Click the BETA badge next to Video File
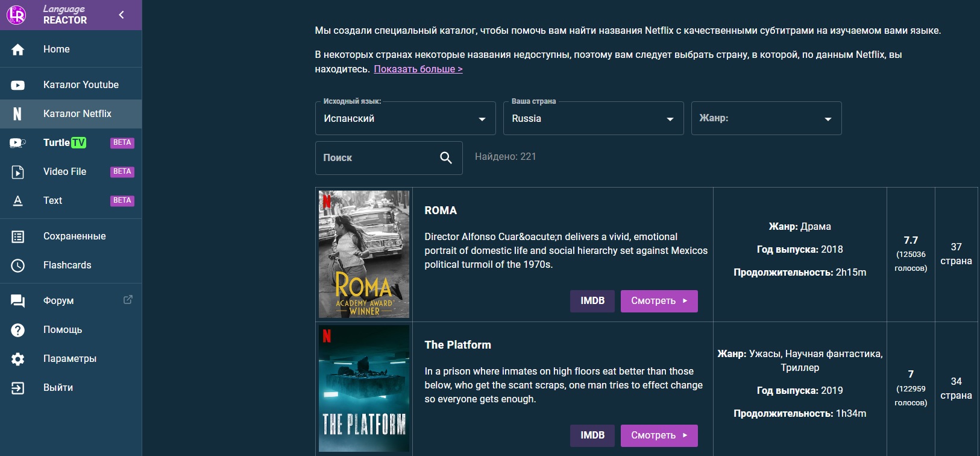This screenshot has height=456, width=980. tap(122, 172)
